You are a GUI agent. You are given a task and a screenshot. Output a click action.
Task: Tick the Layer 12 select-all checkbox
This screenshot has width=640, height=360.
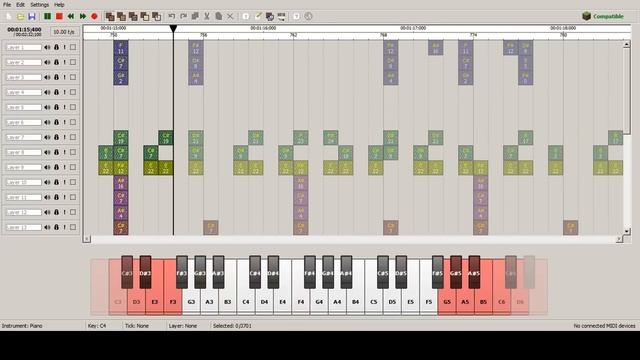pyautogui.click(x=73, y=212)
